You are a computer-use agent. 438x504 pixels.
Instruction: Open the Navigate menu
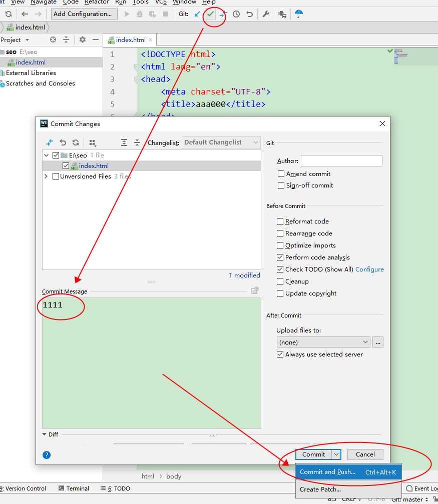[44, 2]
